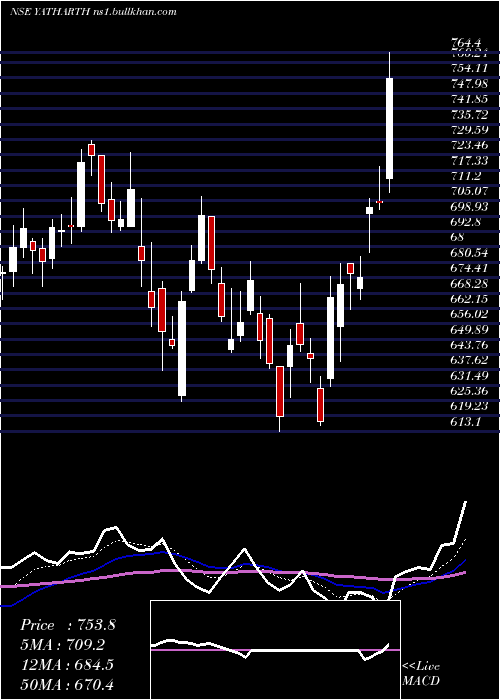Select the 656.02 axis value
Image resolution: width=500 pixels, height=700 pixels.
(469, 313)
